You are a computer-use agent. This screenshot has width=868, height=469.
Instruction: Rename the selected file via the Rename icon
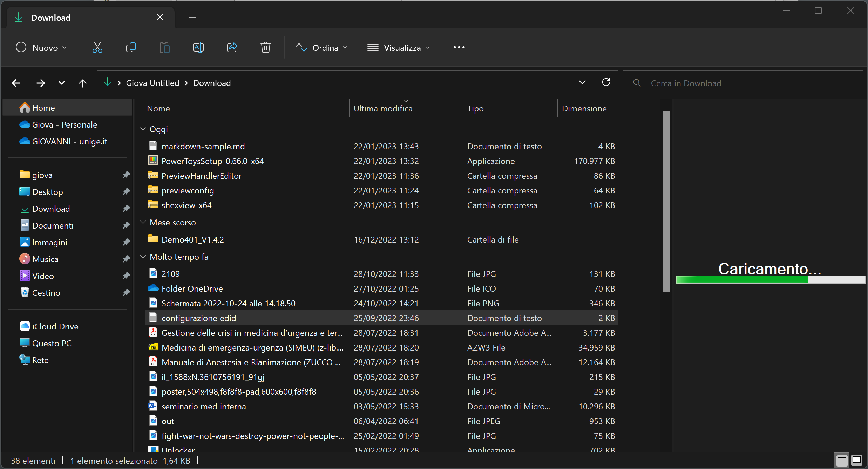(198, 47)
